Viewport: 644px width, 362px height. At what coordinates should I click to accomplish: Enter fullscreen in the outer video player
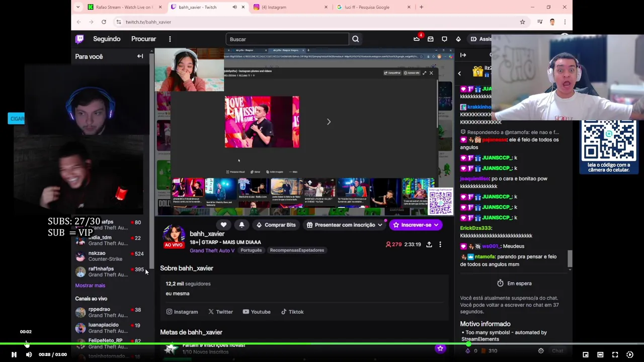pyautogui.click(x=615, y=354)
